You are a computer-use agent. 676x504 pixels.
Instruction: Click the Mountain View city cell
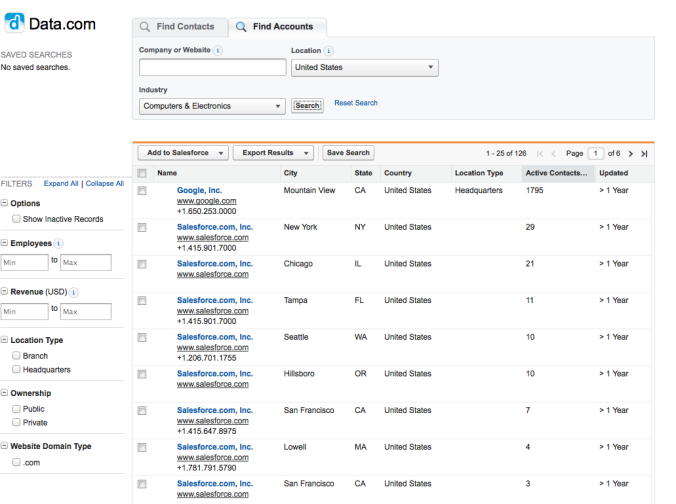click(309, 191)
